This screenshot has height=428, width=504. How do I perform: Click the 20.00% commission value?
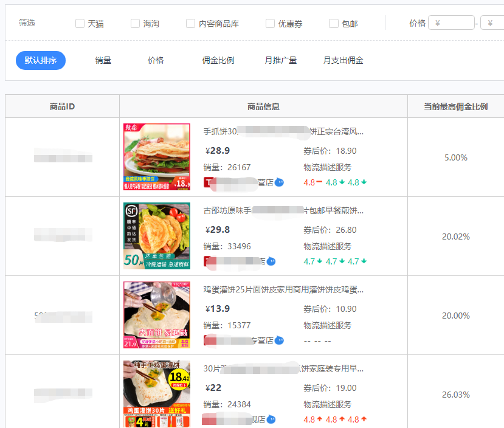(x=456, y=316)
